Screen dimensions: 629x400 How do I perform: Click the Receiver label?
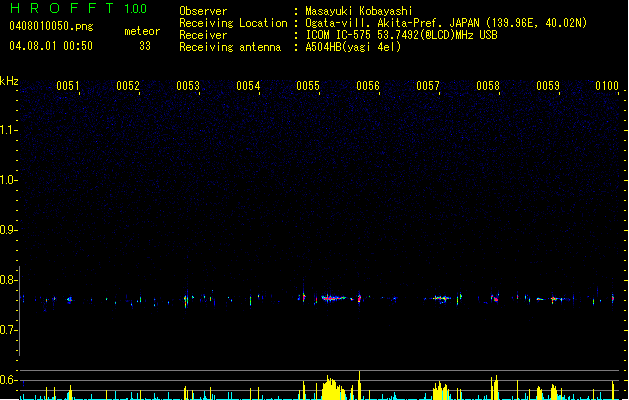pyautogui.click(x=203, y=35)
